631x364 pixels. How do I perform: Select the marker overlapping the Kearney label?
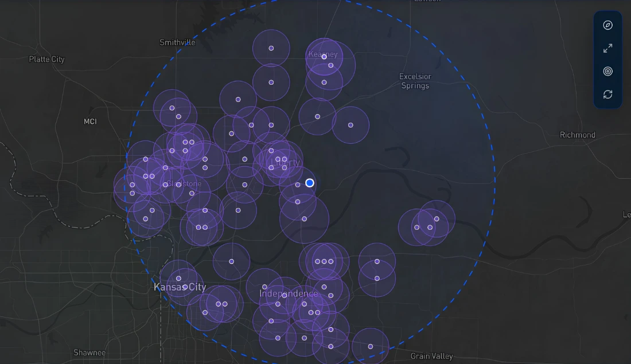pos(324,57)
